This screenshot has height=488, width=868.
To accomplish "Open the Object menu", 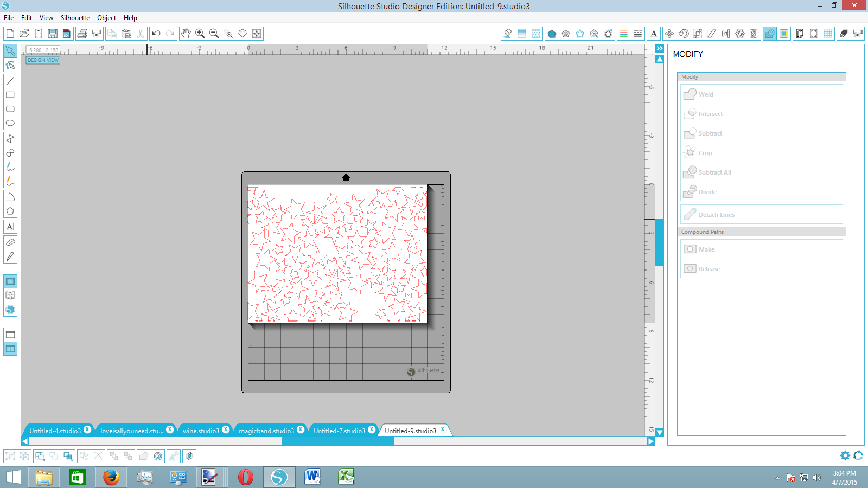I will (106, 18).
